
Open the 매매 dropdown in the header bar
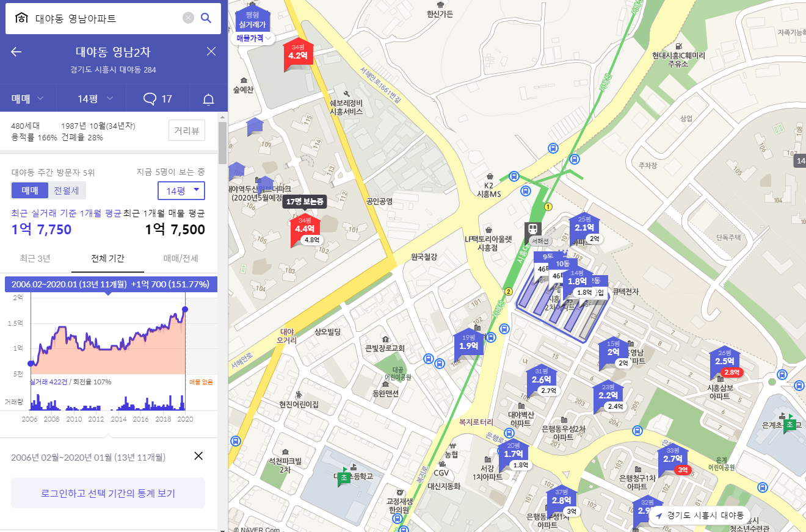27,99
